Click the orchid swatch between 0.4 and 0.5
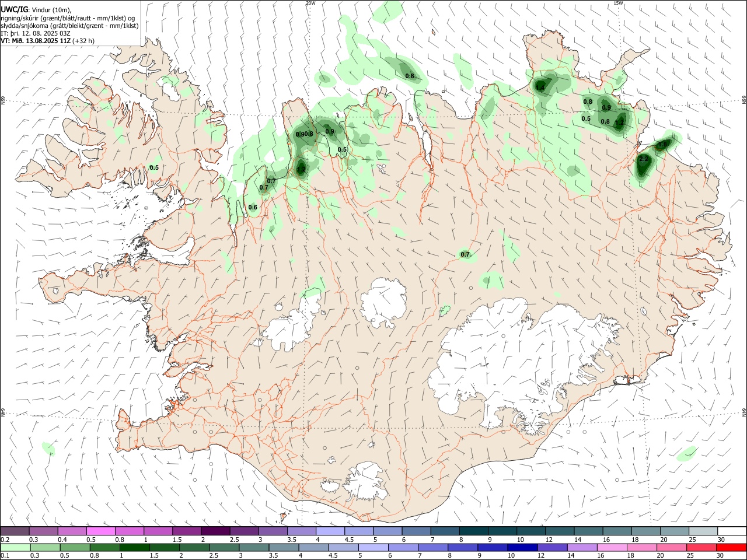This screenshot has height=560, width=747. click(72, 531)
